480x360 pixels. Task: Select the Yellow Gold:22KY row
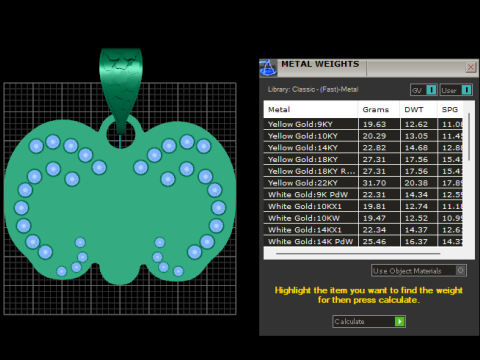[x=363, y=183]
